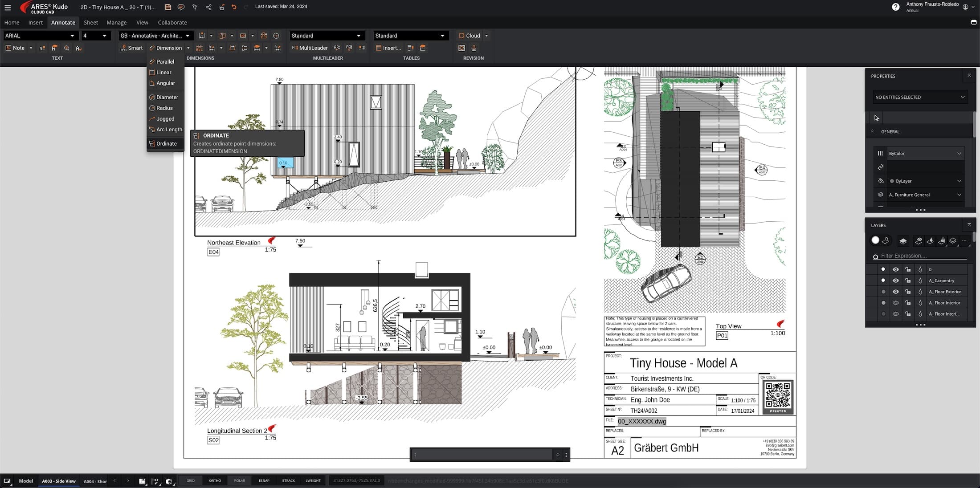Click the Share icon in title bar
980x488 pixels.
click(x=208, y=7)
